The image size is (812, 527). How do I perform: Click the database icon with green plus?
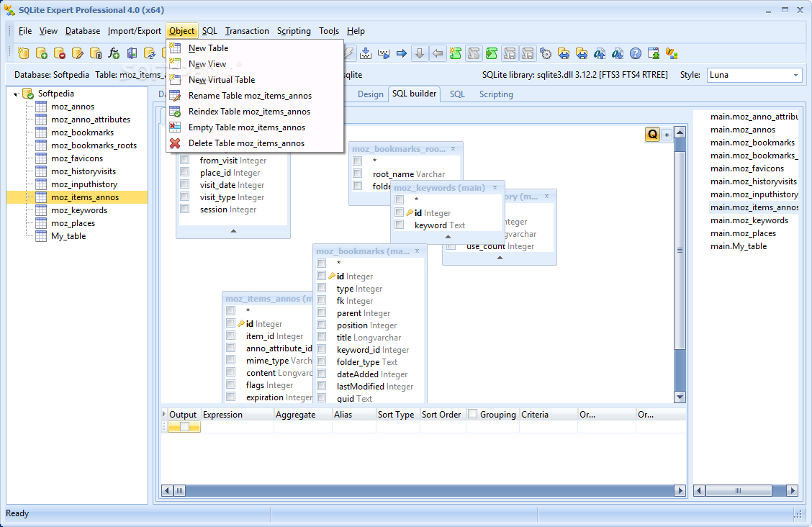point(42,53)
